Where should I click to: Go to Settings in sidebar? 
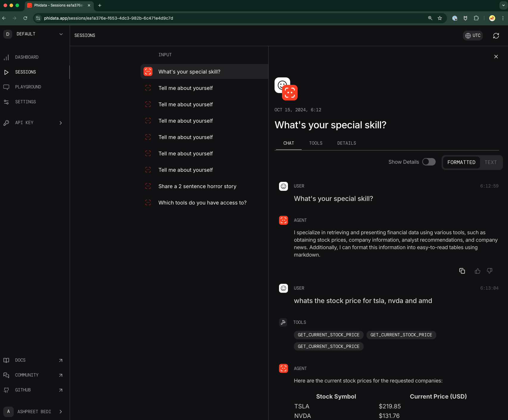25,102
